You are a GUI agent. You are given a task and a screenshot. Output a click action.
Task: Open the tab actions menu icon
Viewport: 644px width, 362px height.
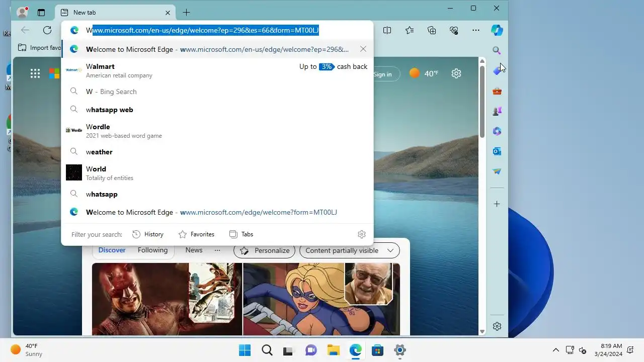point(41,12)
